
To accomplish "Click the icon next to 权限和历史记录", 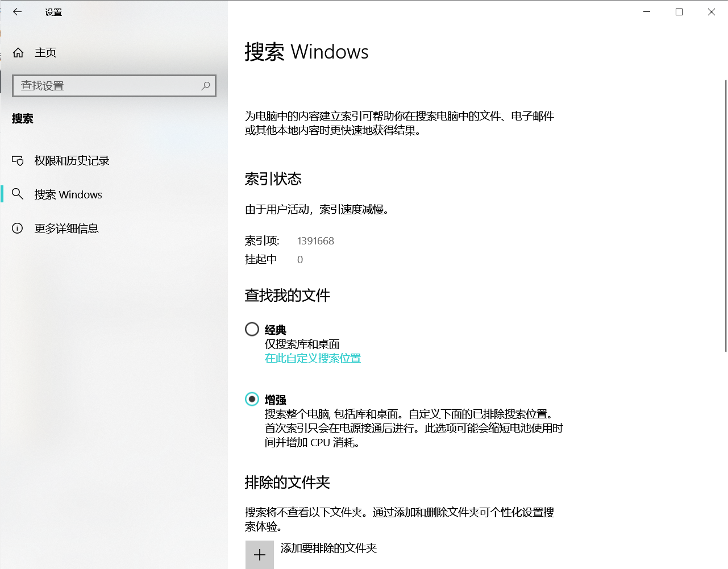I will [x=18, y=161].
